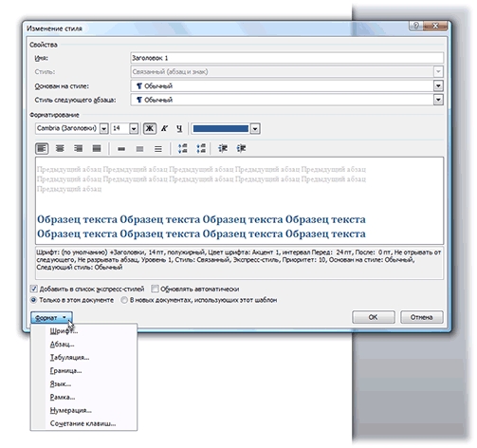Increase the paragraph indent
This screenshot has width=477, height=448.
241,148
